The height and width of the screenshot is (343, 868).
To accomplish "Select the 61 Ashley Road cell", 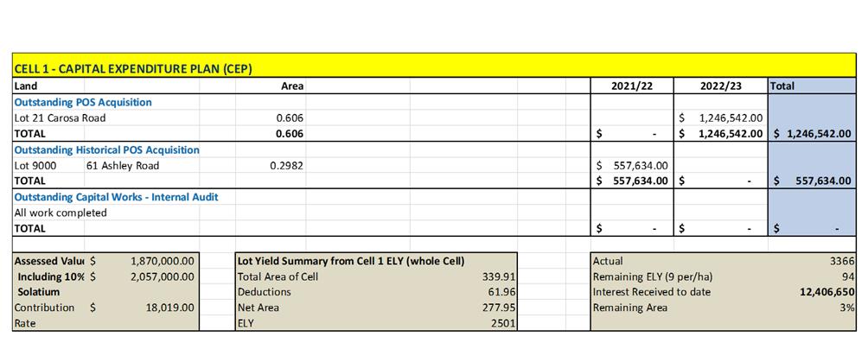I will pos(123,165).
